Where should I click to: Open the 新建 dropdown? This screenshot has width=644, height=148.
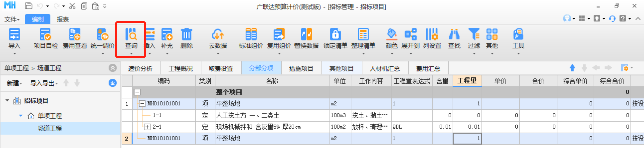(14, 83)
